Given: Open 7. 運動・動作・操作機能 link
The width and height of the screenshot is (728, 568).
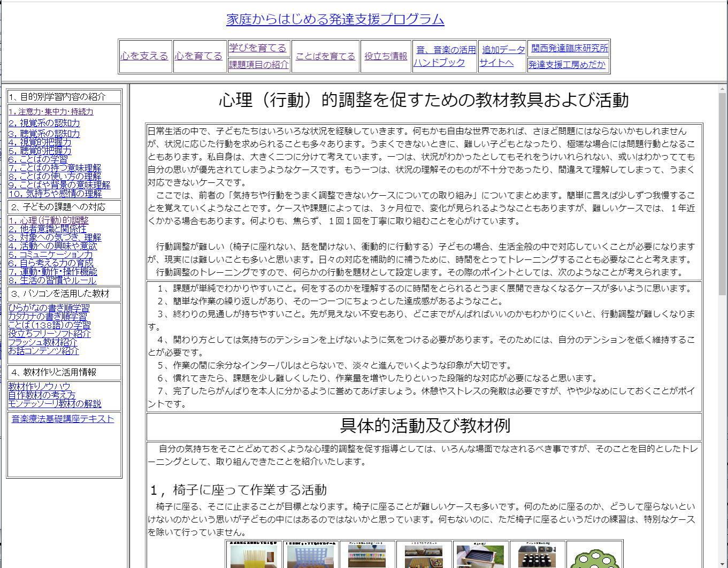Looking at the screenshot, I should (x=52, y=272).
